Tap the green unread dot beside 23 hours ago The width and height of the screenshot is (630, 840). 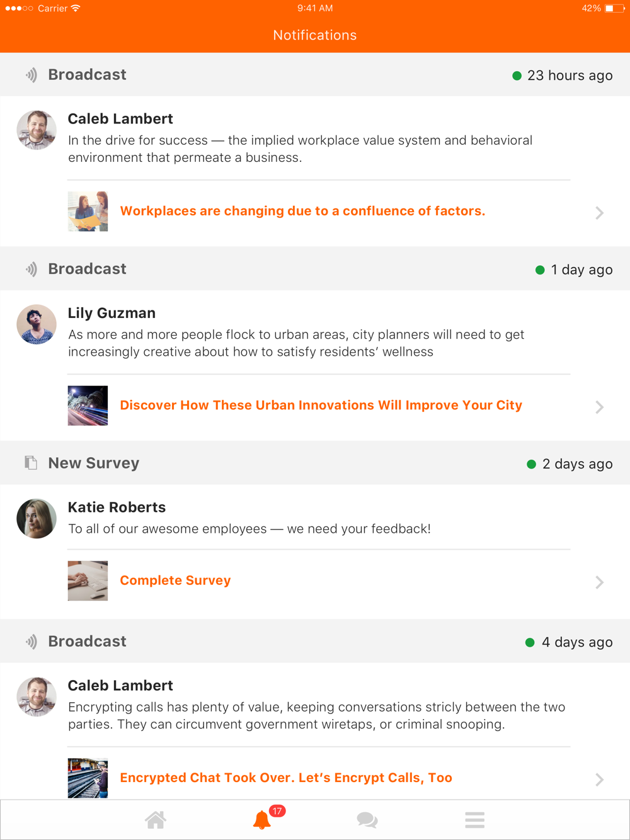[x=517, y=76]
